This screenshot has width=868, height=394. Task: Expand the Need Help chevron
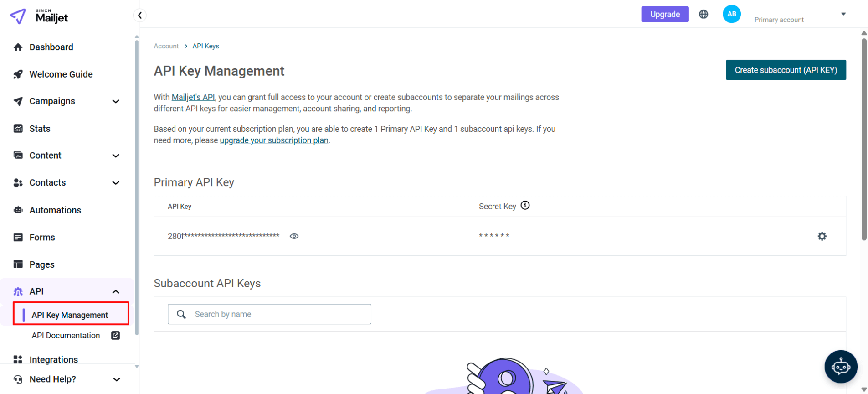point(116,379)
